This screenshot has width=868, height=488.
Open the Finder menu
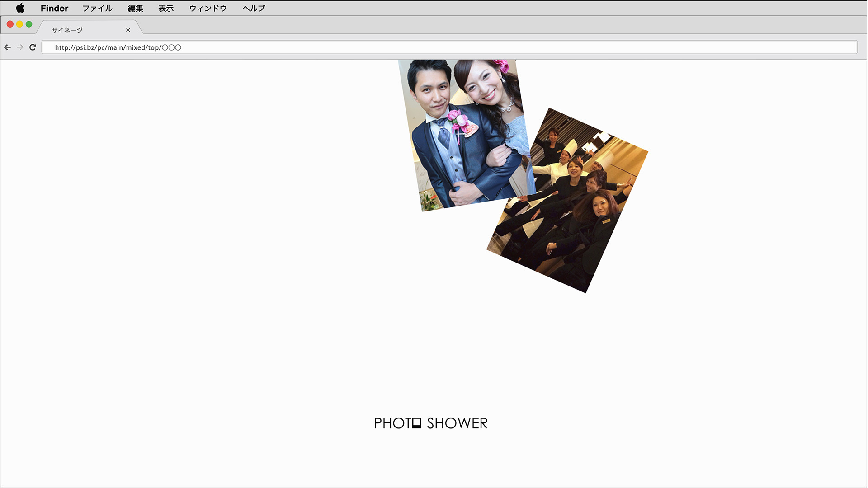(x=54, y=8)
